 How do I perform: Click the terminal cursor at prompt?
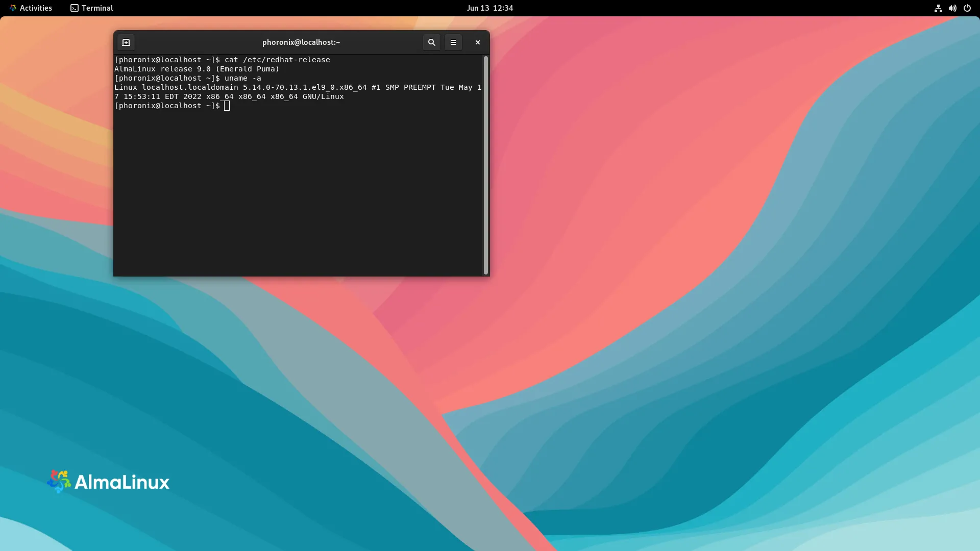(227, 106)
